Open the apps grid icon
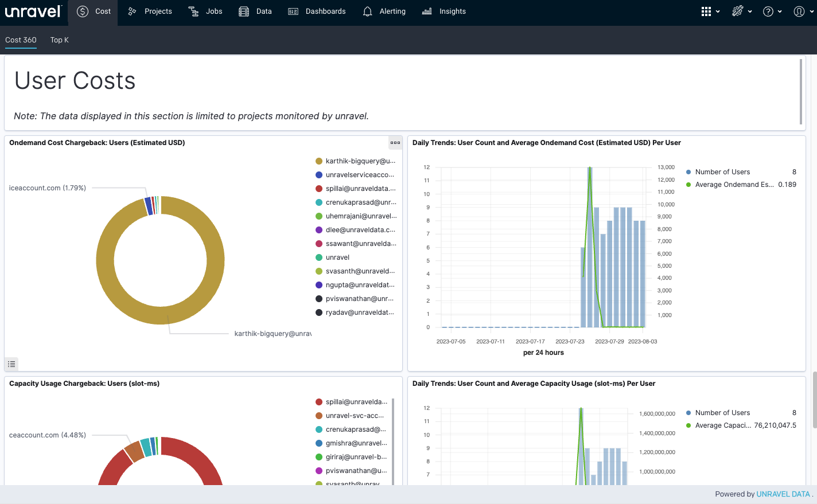The image size is (817, 504). point(706,11)
